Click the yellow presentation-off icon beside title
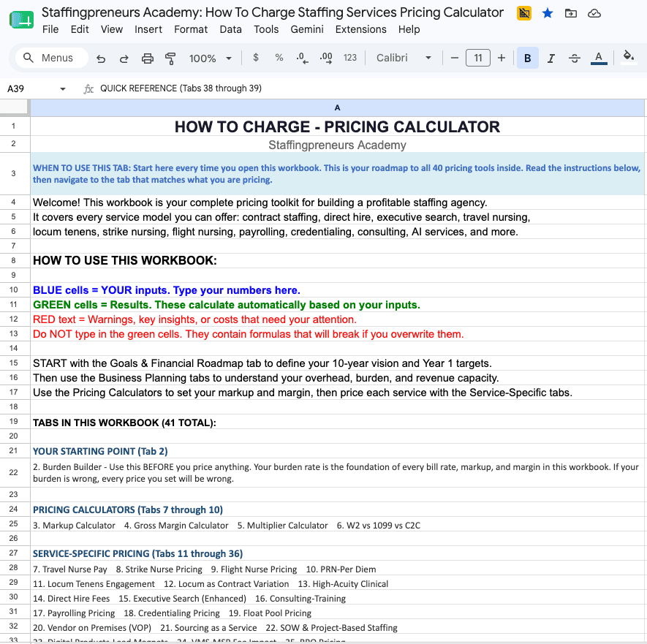Image resolution: width=647 pixels, height=644 pixels. pyautogui.click(x=524, y=13)
